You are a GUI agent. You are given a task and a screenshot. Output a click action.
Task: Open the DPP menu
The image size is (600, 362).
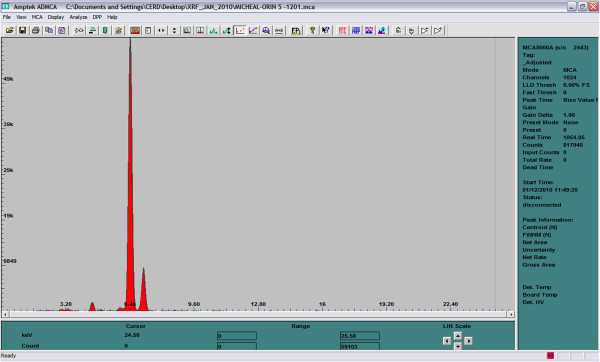tap(97, 17)
